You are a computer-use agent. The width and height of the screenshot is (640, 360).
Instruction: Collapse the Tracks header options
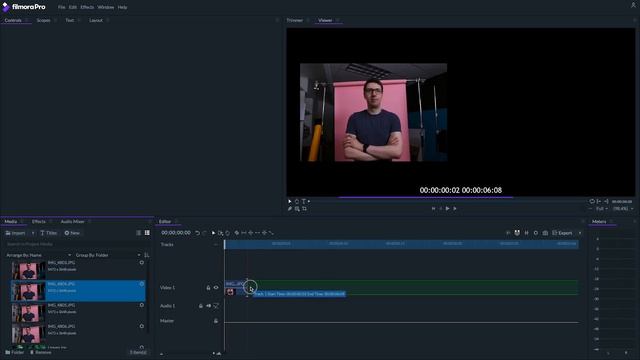(216, 244)
